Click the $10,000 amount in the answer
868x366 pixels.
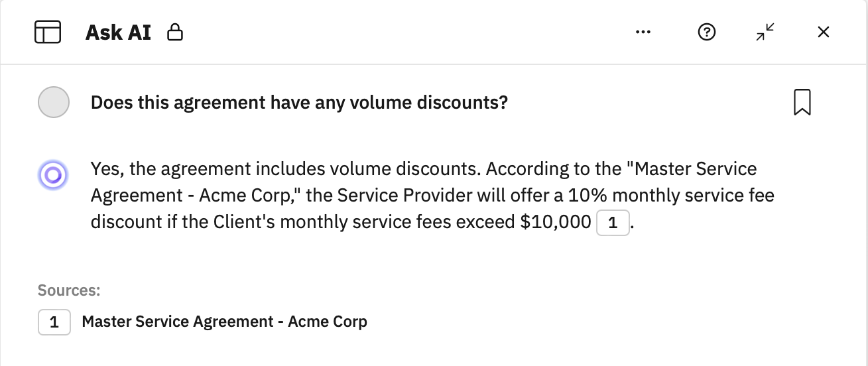(x=555, y=222)
